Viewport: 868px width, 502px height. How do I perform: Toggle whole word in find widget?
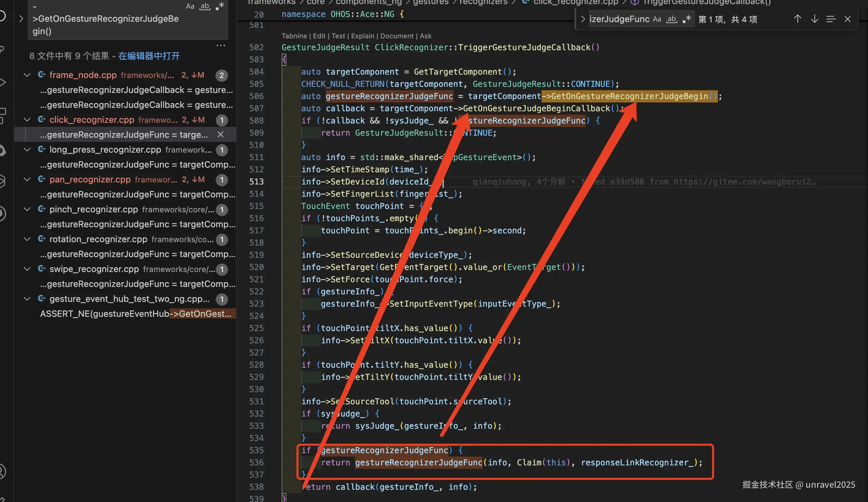(672, 19)
